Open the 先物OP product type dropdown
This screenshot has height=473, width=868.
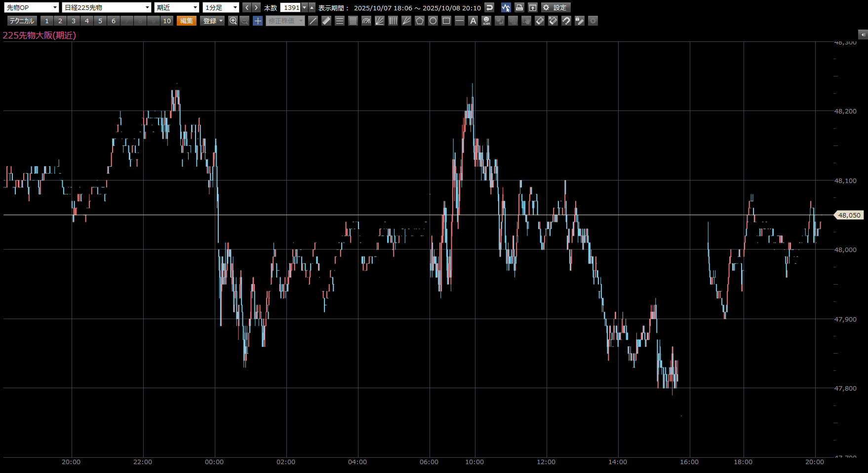coord(31,7)
